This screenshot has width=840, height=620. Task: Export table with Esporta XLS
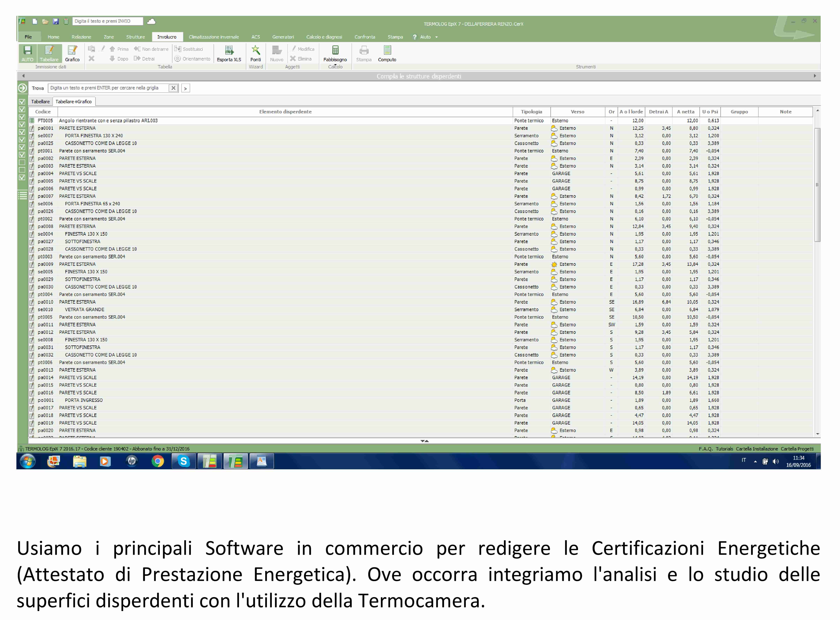pos(229,53)
